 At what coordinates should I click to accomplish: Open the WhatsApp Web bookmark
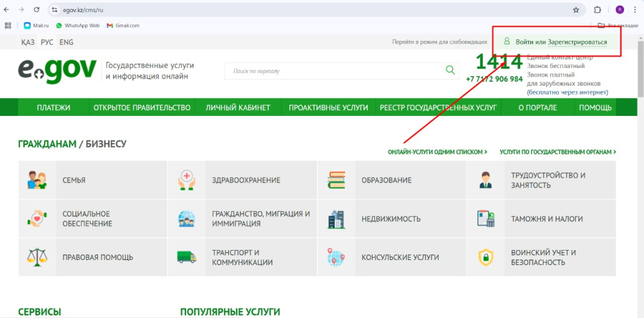tap(77, 26)
